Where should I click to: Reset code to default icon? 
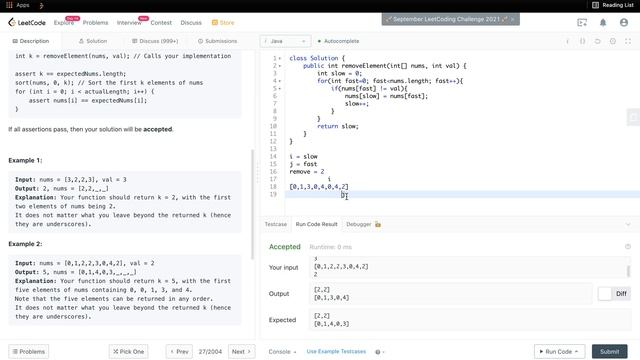(598, 41)
